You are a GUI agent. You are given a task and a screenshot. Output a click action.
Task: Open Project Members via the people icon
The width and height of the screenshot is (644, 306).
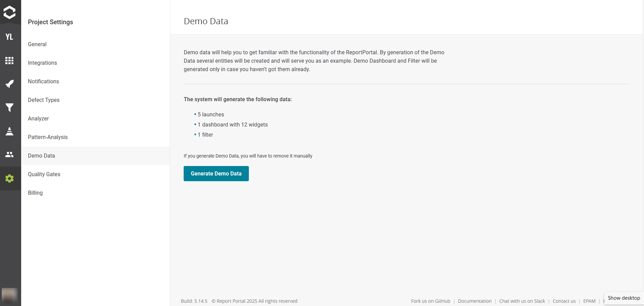[x=10, y=154]
